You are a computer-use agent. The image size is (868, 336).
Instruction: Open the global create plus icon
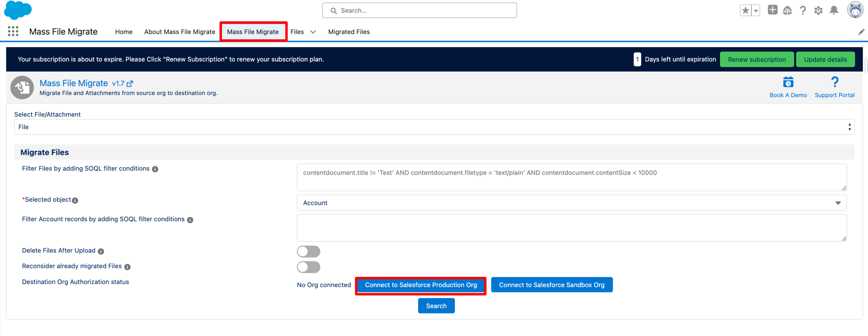[772, 10]
